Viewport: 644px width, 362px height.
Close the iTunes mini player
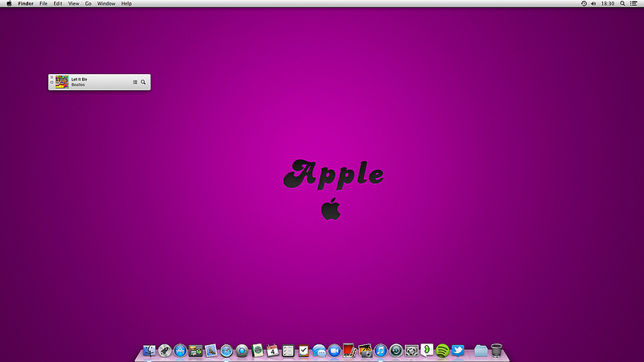pyautogui.click(x=52, y=77)
